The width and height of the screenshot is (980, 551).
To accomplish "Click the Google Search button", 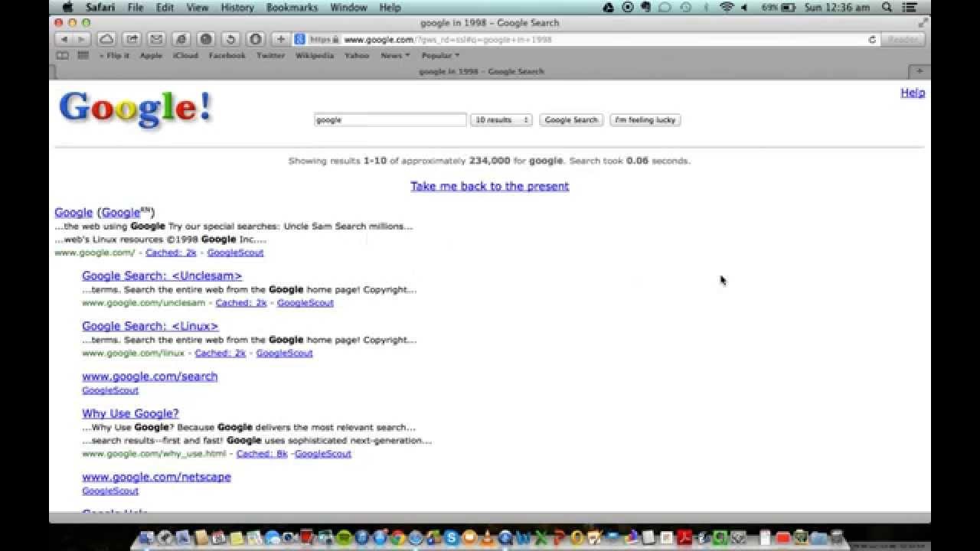I will (571, 120).
